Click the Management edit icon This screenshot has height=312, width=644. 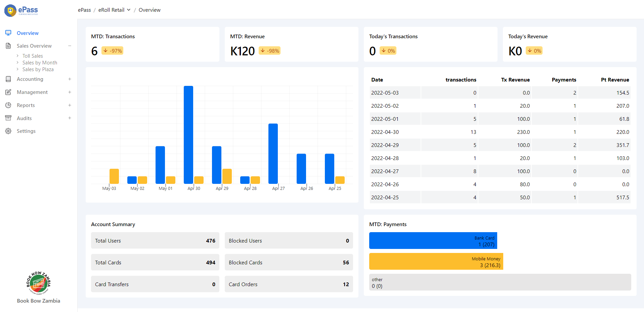tap(8, 92)
